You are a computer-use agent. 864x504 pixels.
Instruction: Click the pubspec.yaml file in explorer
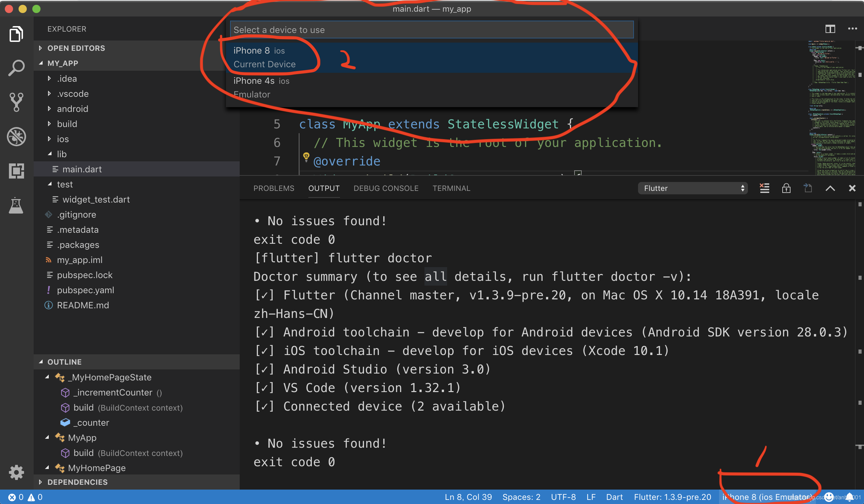pos(84,290)
